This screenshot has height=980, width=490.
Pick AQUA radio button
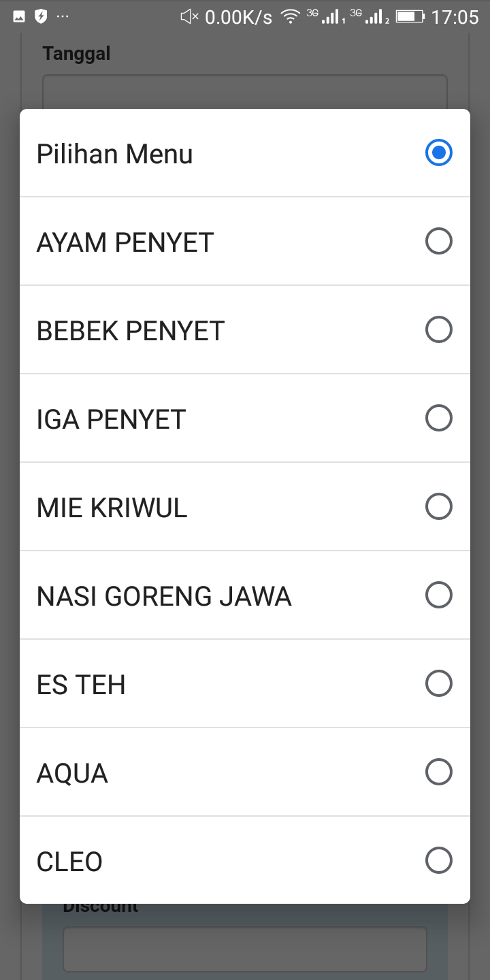pyautogui.click(x=438, y=772)
